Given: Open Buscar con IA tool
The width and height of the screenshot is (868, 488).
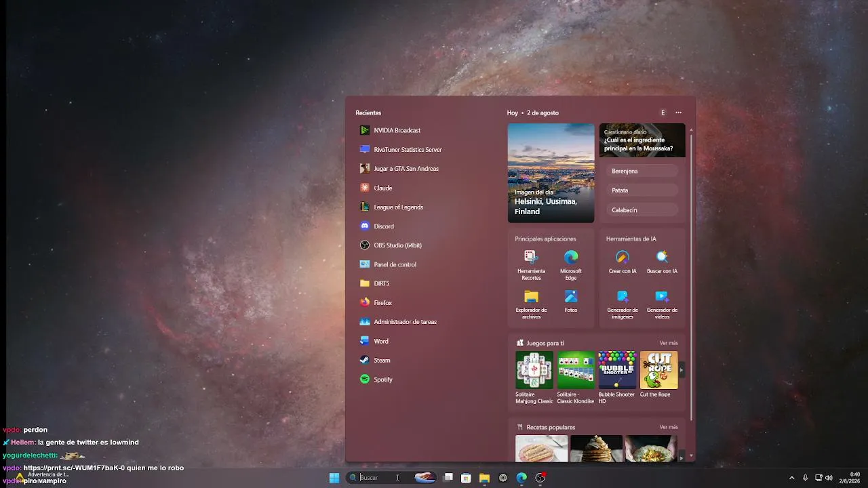Looking at the screenshot, I should [662, 262].
